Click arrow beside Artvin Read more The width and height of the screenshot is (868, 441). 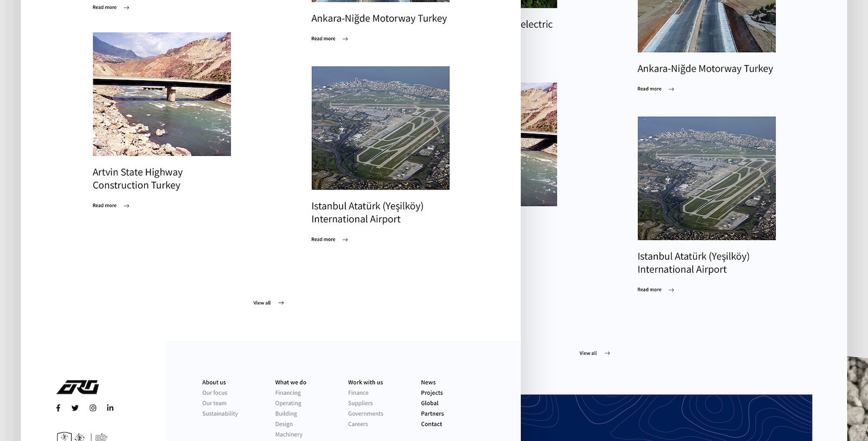tap(126, 206)
